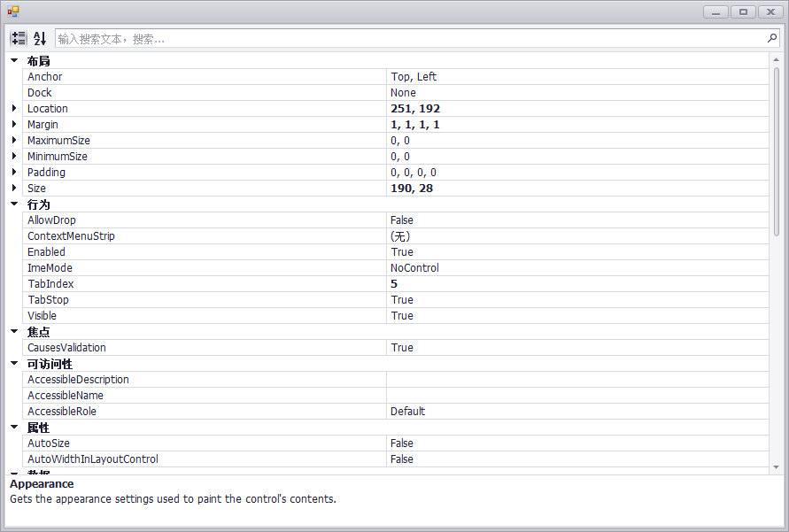Select the ContextMenuStrip property
Image resolution: width=789 pixels, height=532 pixels.
(205, 235)
